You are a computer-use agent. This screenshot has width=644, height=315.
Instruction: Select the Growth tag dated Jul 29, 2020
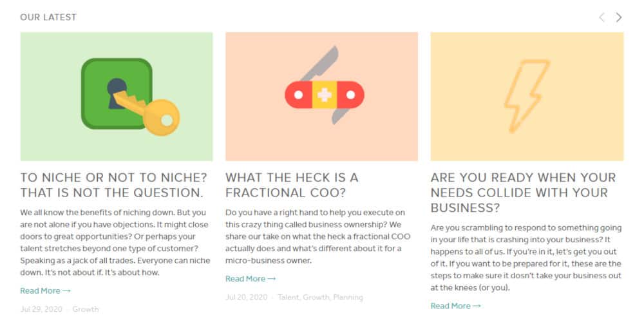click(86, 309)
